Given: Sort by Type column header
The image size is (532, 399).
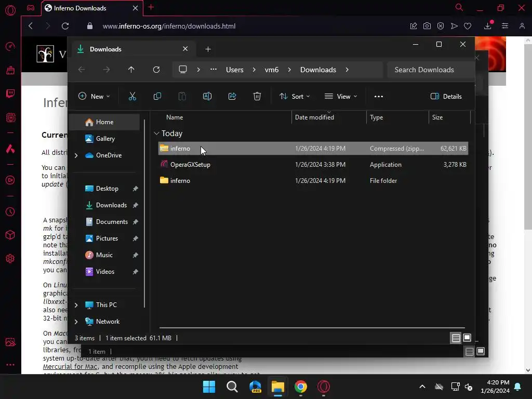Looking at the screenshot, I should (376, 117).
